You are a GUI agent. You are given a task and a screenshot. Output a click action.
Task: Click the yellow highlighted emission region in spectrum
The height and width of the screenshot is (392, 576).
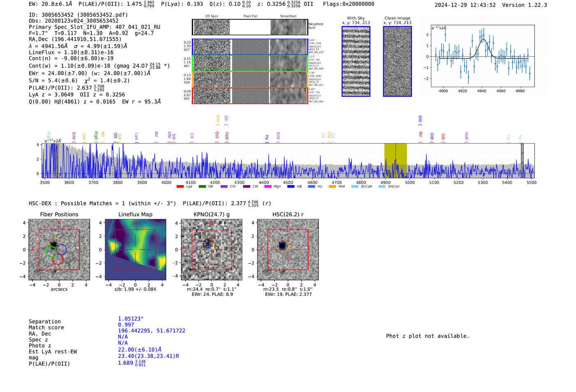pyautogui.click(x=395, y=160)
